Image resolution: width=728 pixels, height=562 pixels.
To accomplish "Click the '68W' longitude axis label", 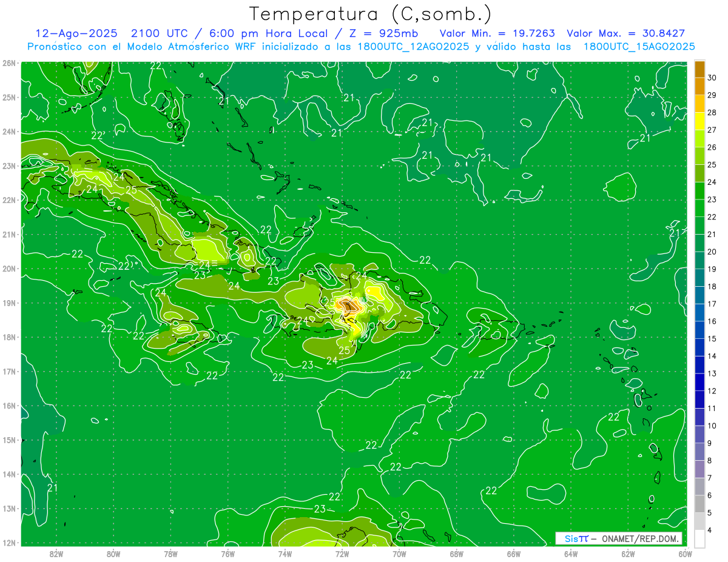I will tap(456, 554).
